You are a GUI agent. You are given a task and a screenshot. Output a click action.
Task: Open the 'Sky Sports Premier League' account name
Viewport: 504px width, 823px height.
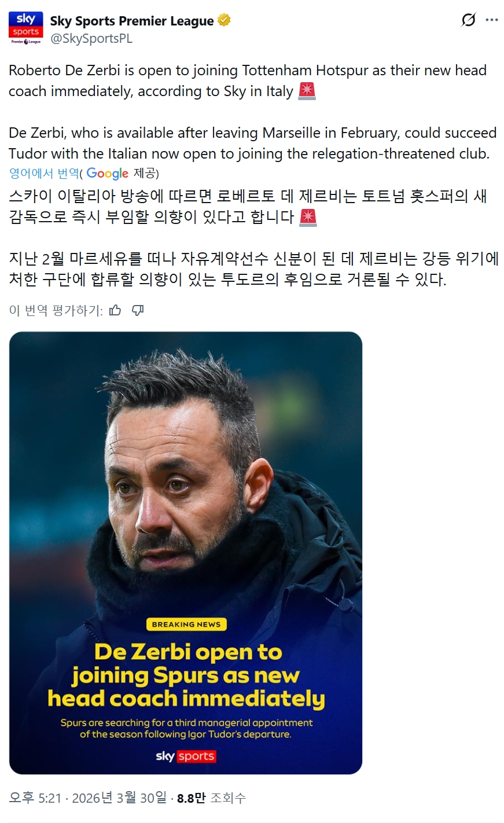132,21
